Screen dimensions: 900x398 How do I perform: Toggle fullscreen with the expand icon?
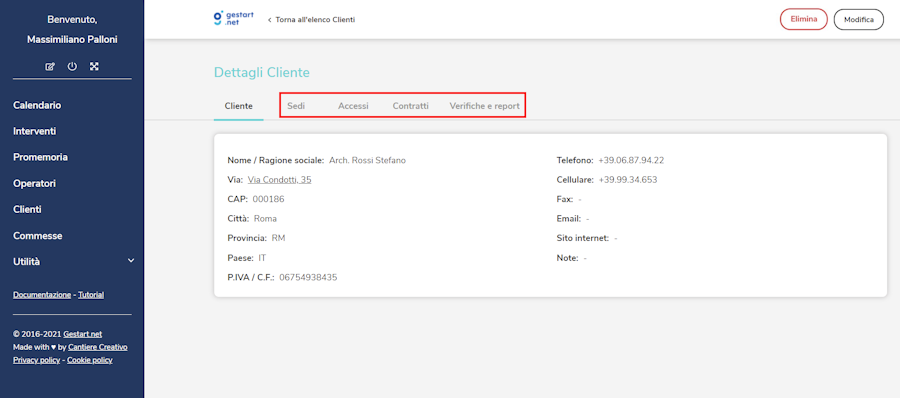94,67
